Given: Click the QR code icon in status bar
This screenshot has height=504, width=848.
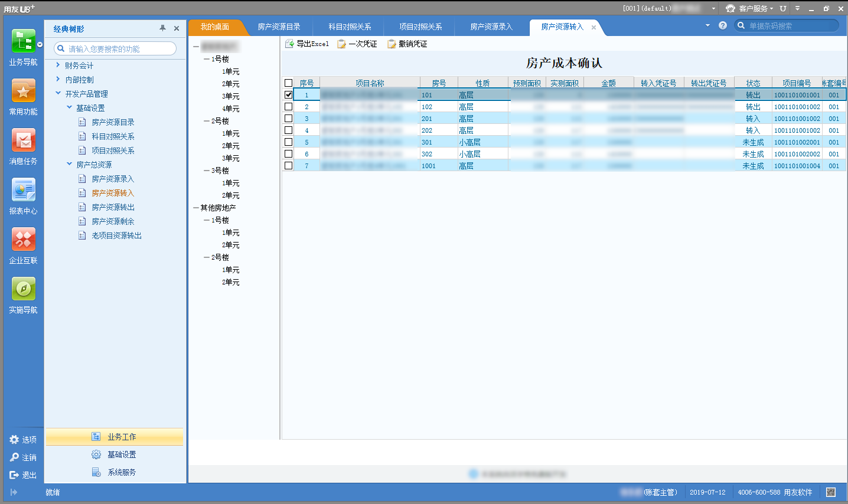Looking at the screenshot, I should coord(831,492).
